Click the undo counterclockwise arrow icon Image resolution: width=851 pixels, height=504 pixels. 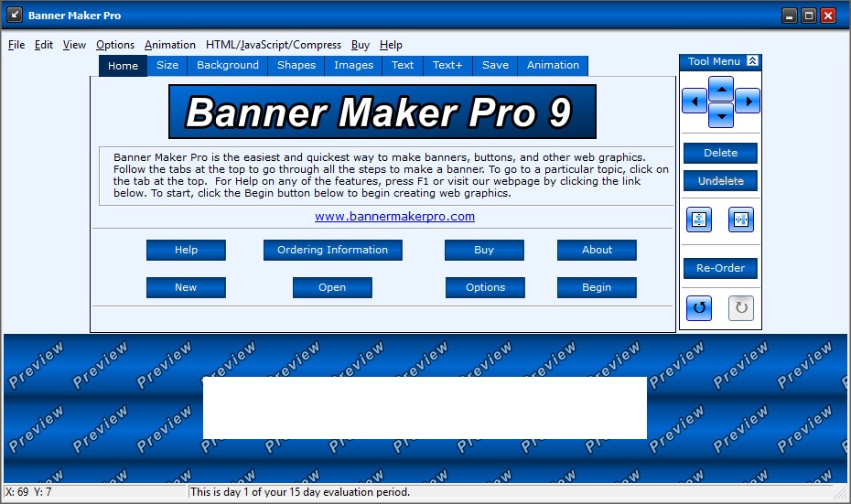tap(699, 308)
